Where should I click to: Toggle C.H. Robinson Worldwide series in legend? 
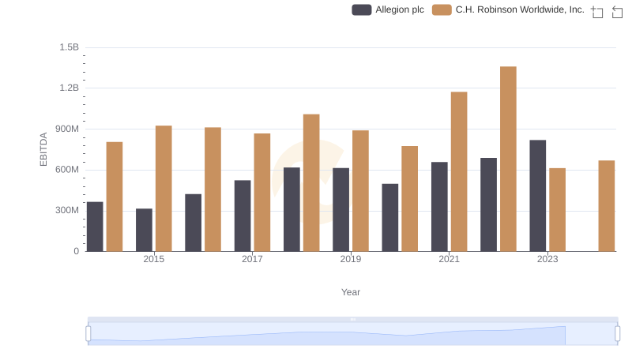508,9
